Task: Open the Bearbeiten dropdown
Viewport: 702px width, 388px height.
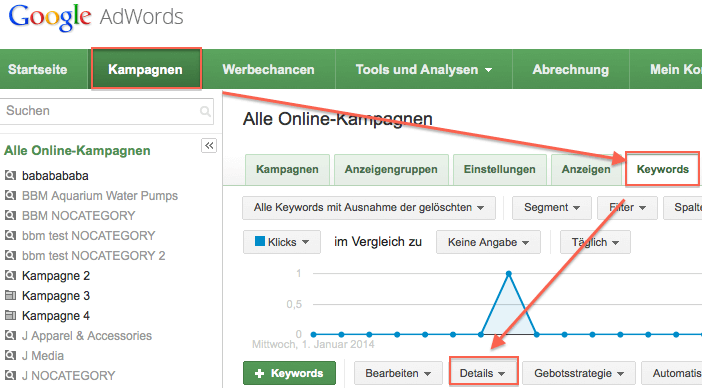Action: click(398, 373)
